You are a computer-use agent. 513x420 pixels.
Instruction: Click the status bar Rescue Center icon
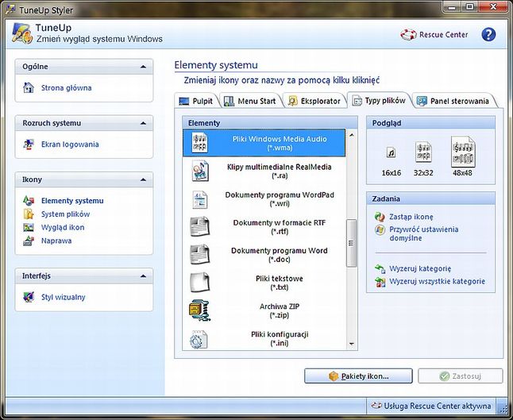376,406
